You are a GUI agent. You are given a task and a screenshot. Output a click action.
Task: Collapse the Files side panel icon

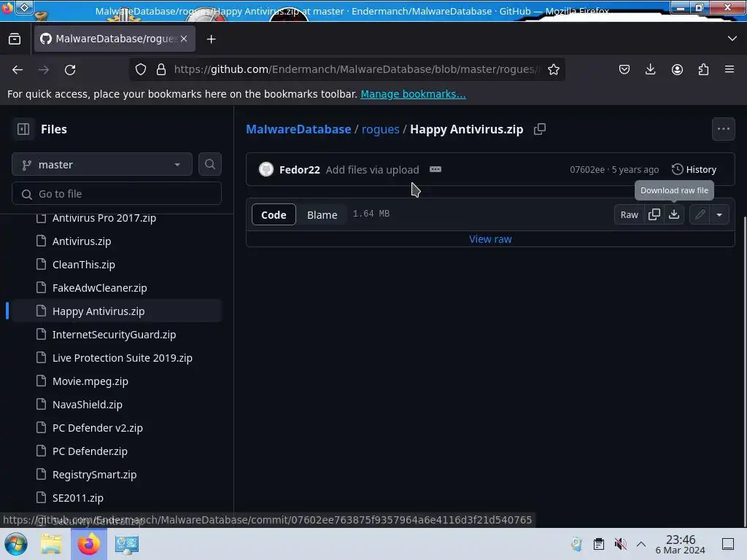coord(23,129)
